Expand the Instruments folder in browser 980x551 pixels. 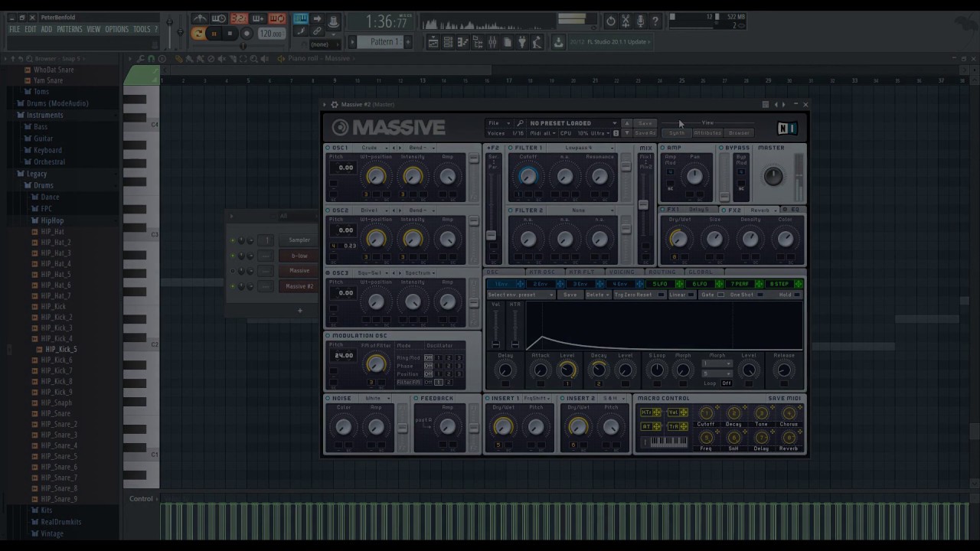coord(44,116)
